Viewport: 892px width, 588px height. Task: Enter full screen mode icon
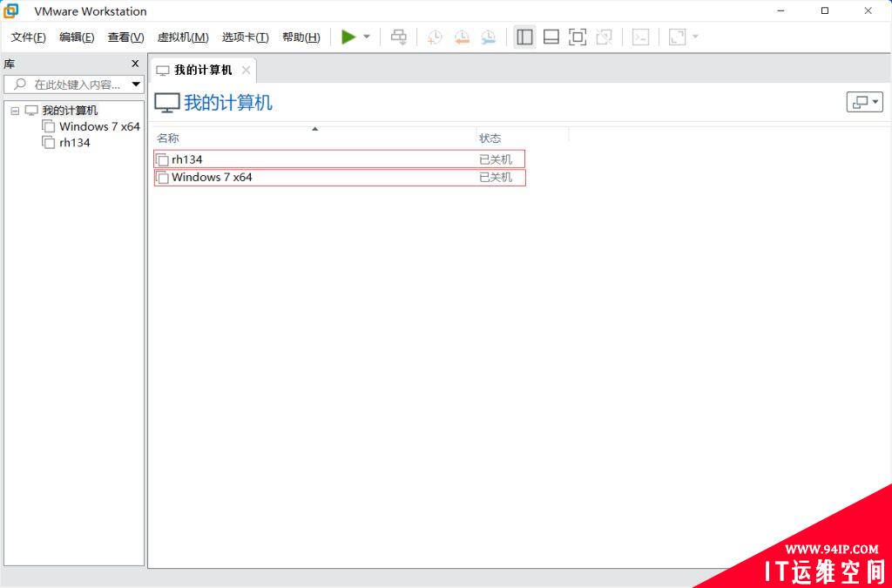tap(578, 37)
